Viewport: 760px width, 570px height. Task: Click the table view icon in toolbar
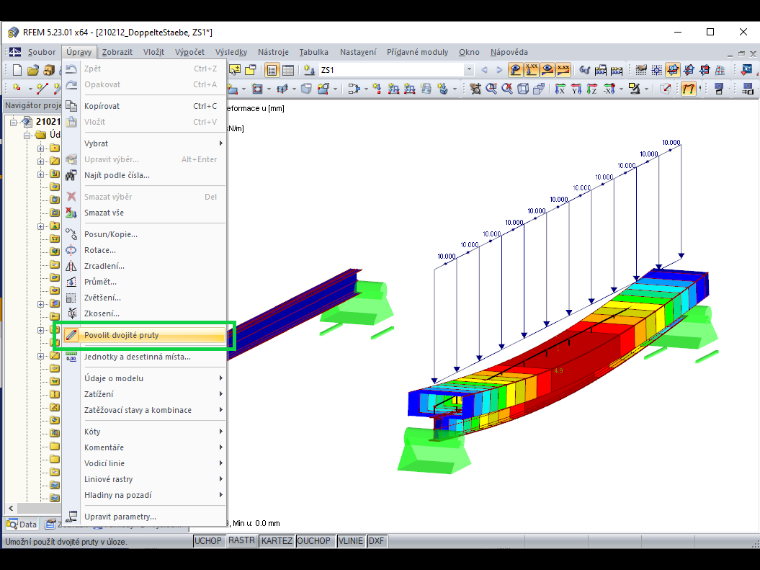pyautogui.click(x=288, y=70)
